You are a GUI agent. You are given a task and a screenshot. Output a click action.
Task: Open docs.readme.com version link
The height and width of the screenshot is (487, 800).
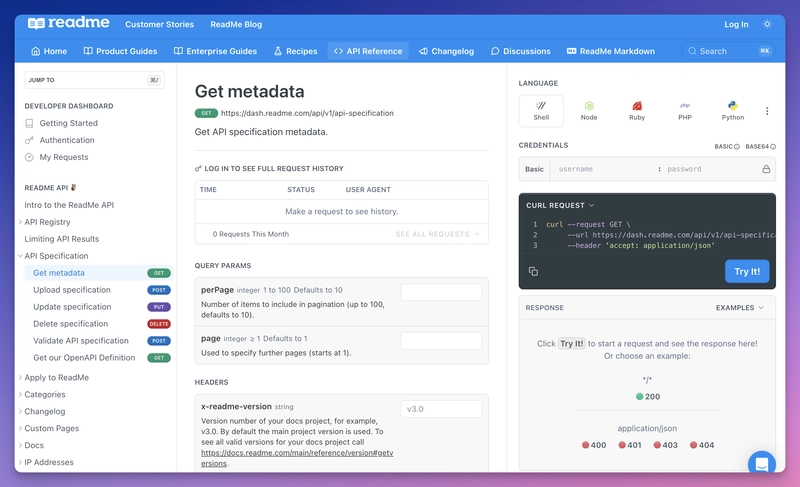[297, 458]
